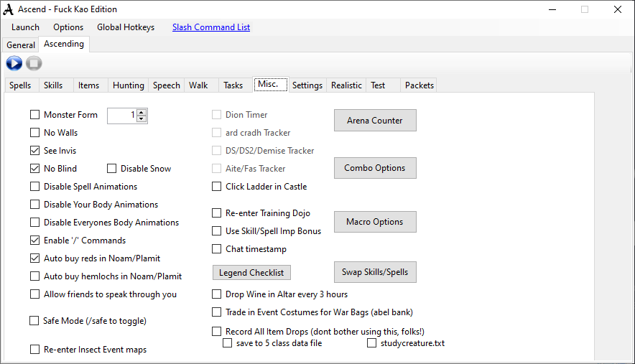Click the Arena Counter button
Image resolution: width=635 pixels, height=364 pixels.
coord(375,121)
